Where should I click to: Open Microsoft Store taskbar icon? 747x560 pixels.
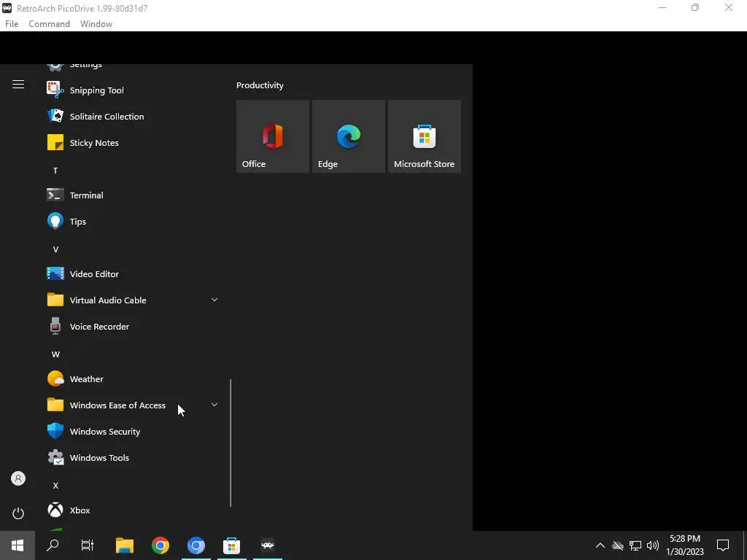point(231,545)
